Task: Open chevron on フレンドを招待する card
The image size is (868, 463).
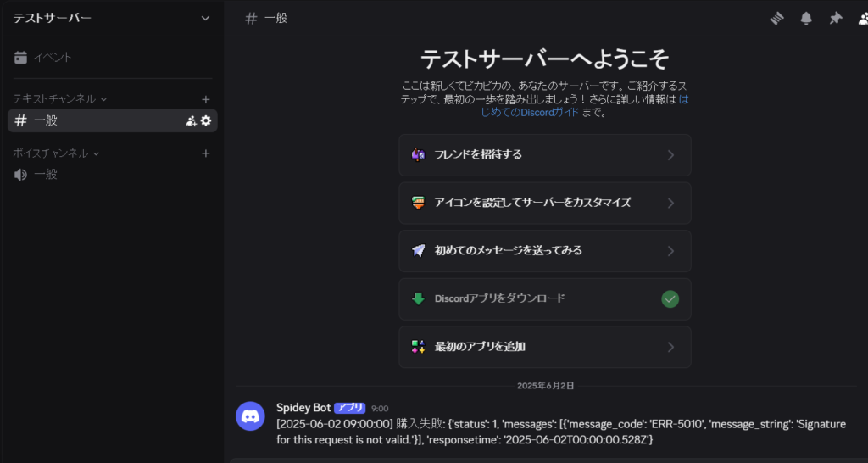Action: (671, 155)
